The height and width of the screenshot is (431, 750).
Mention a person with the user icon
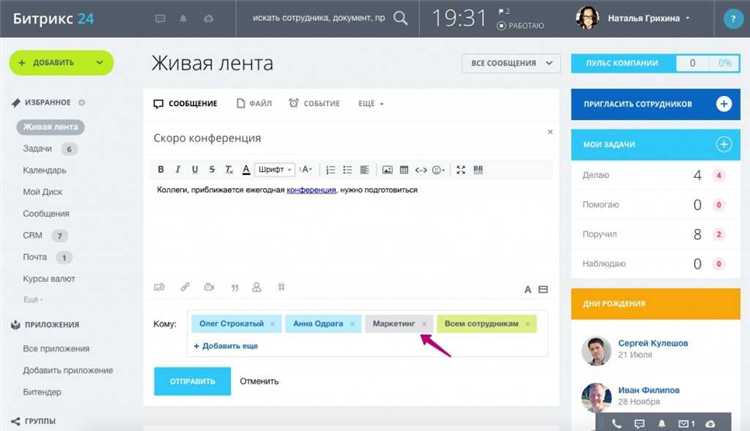coord(257,287)
